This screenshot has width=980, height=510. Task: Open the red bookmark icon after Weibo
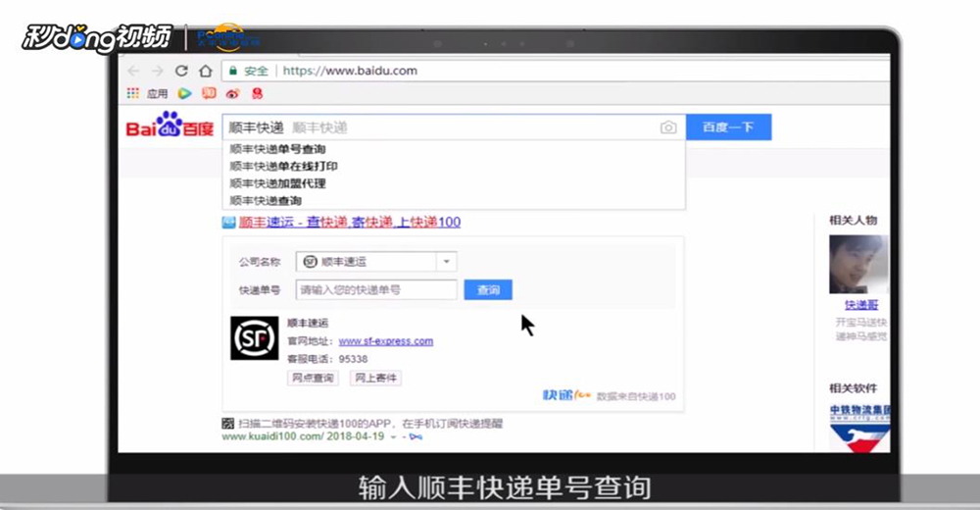(x=257, y=93)
